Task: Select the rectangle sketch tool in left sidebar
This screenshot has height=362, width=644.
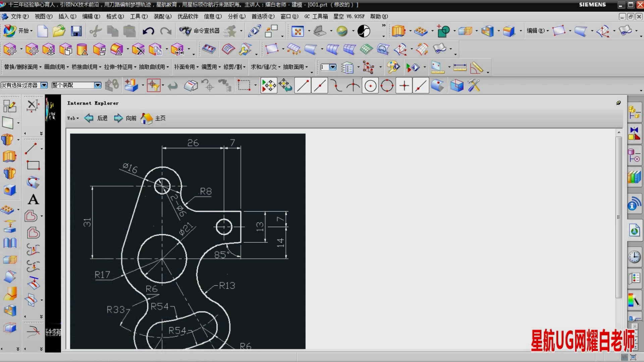Action: tap(33, 165)
